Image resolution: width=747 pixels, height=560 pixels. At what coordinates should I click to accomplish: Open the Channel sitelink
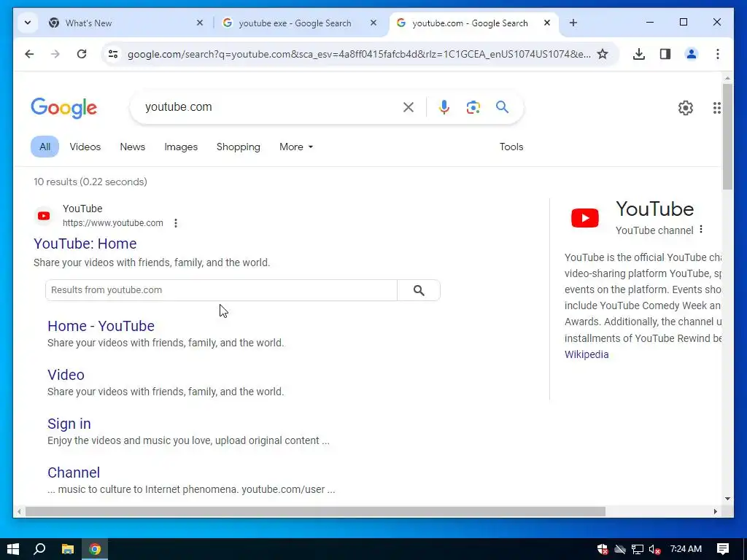coord(74,472)
